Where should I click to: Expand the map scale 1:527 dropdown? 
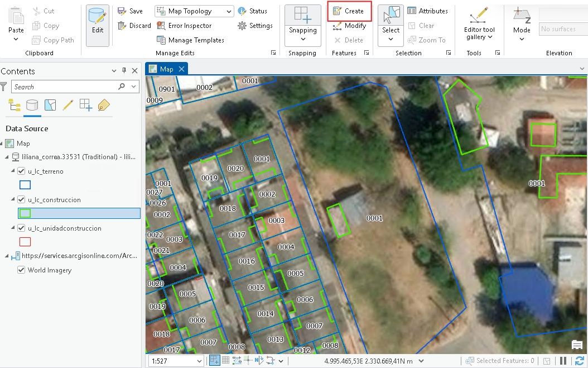pos(200,361)
